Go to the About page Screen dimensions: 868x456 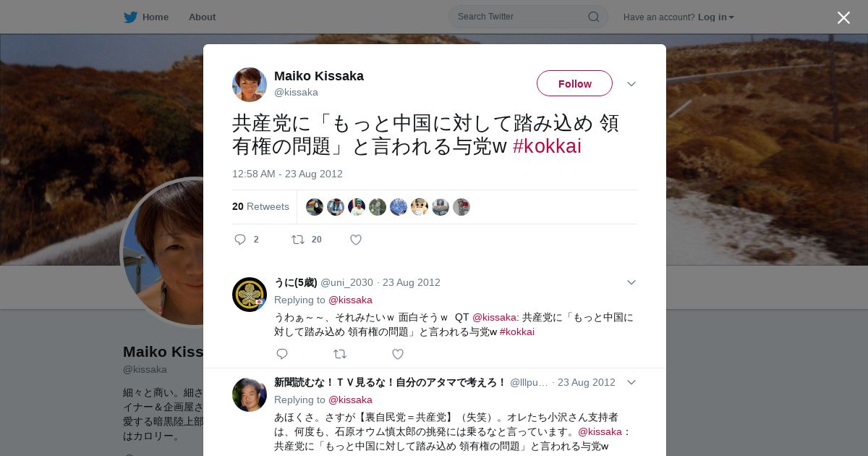coord(202,17)
